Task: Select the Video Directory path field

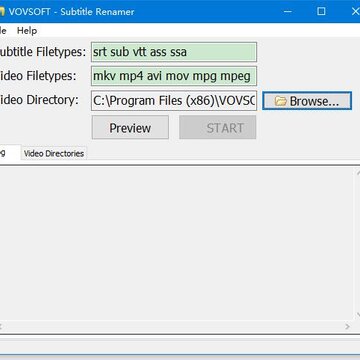Action: point(174,101)
